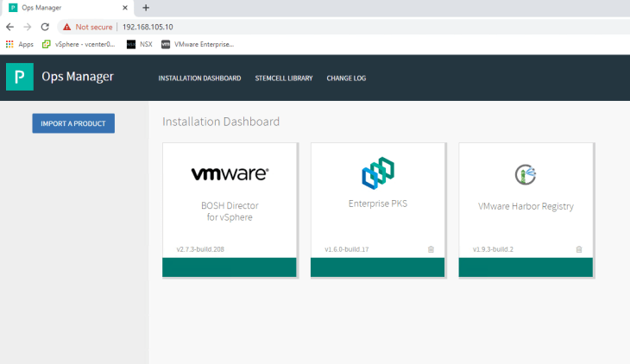The height and width of the screenshot is (364, 630).
Task: Open the Stemcell Library page
Action: [x=283, y=78]
